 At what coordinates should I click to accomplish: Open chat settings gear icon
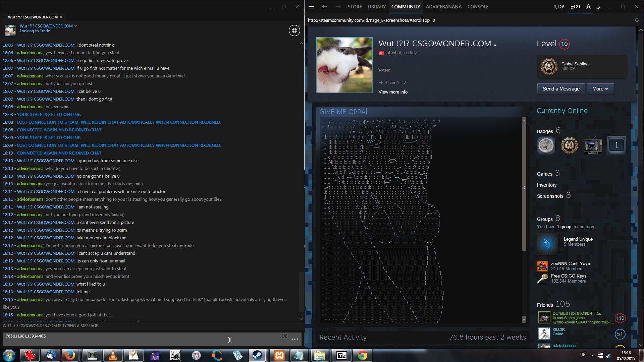(x=294, y=31)
